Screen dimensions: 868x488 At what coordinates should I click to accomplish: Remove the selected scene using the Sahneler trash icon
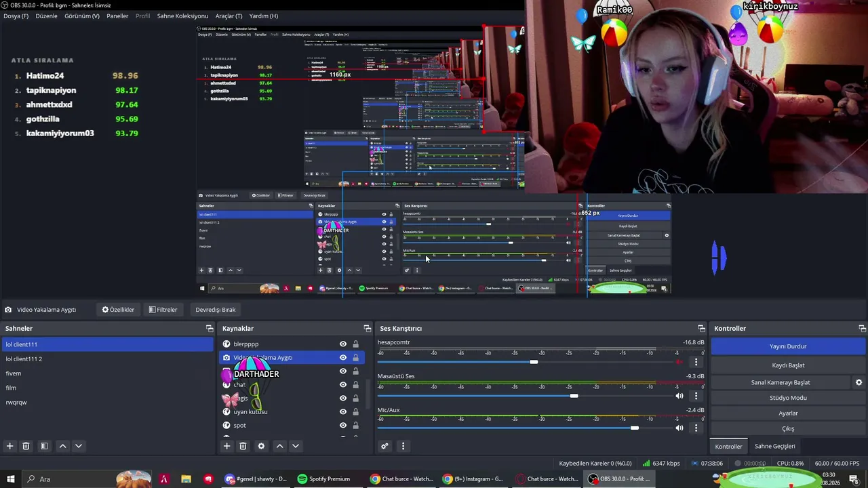26,446
